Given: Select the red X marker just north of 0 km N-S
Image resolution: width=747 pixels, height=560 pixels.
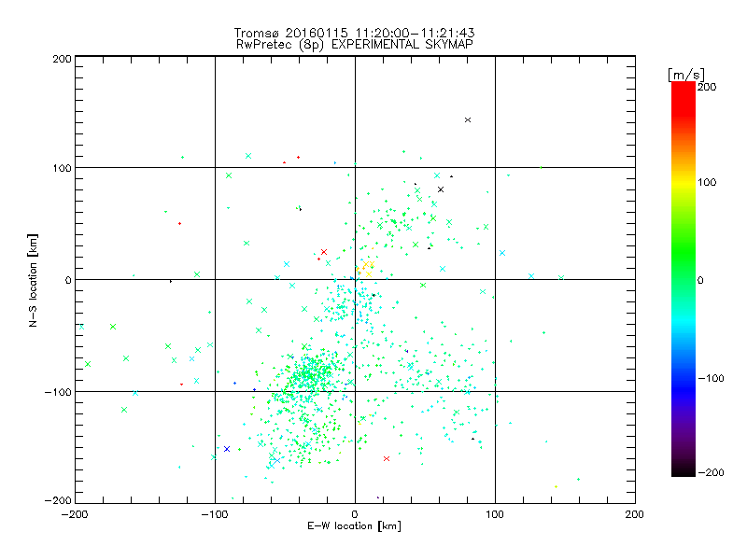Looking at the screenshot, I should click(324, 252).
